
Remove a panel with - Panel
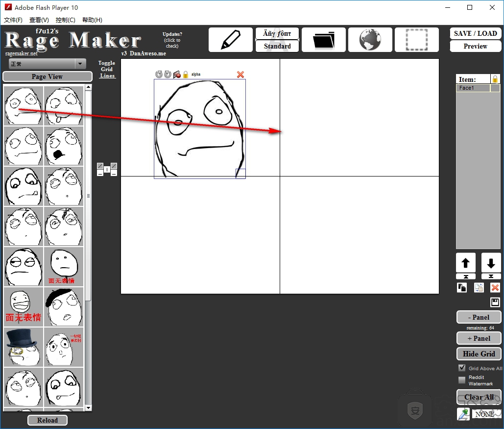[479, 317]
